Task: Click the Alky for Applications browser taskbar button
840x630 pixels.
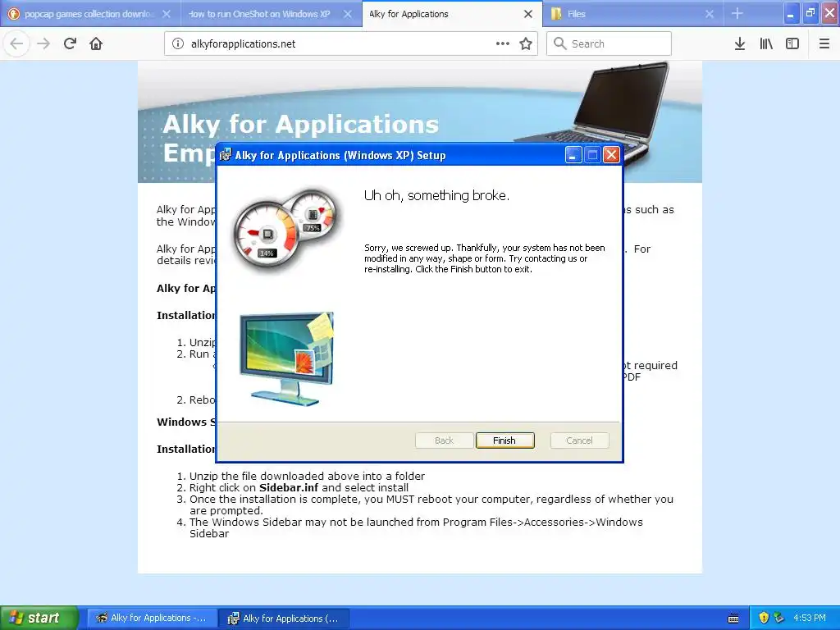Action: [152, 619]
